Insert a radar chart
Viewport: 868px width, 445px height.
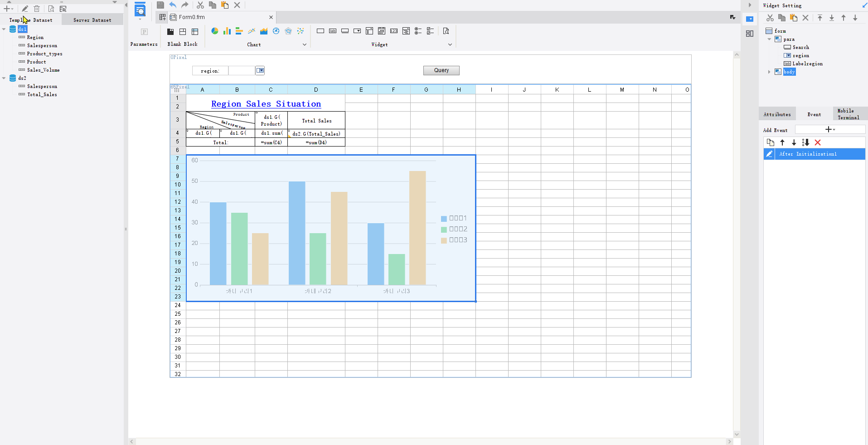pyautogui.click(x=288, y=31)
